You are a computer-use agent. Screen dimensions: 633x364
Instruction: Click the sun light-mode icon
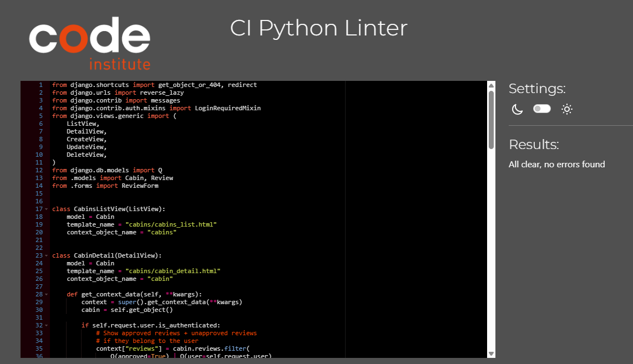point(567,109)
